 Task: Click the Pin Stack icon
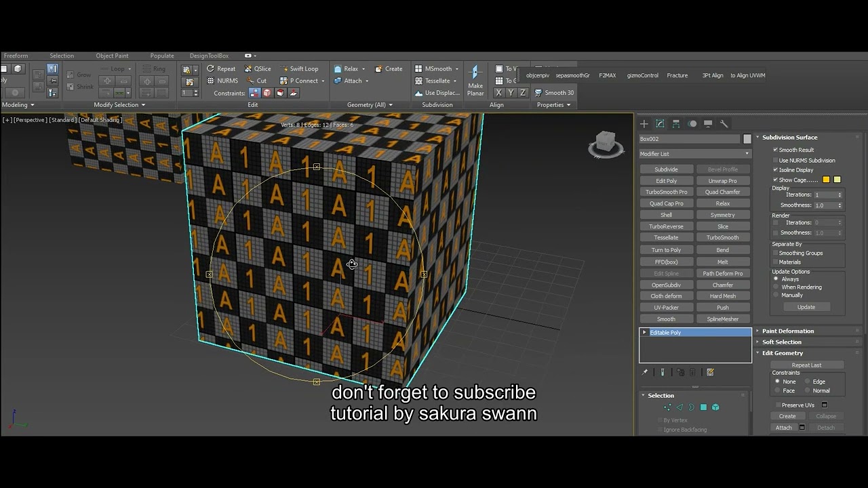coord(645,372)
